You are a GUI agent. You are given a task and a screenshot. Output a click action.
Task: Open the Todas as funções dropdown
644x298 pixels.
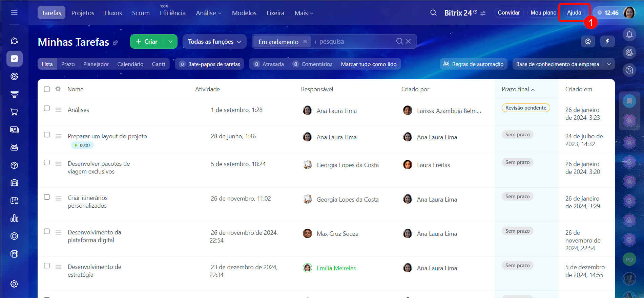pyautogui.click(x=214, y=42)
